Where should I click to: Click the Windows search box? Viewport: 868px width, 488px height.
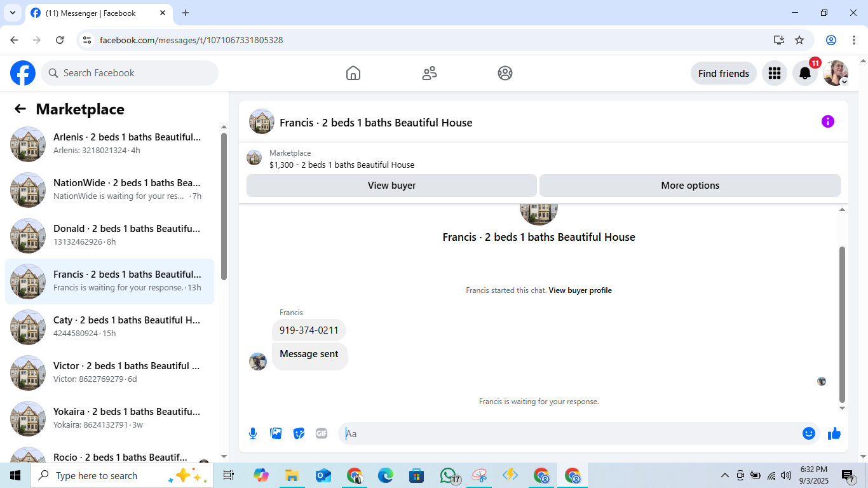[121, 475]
